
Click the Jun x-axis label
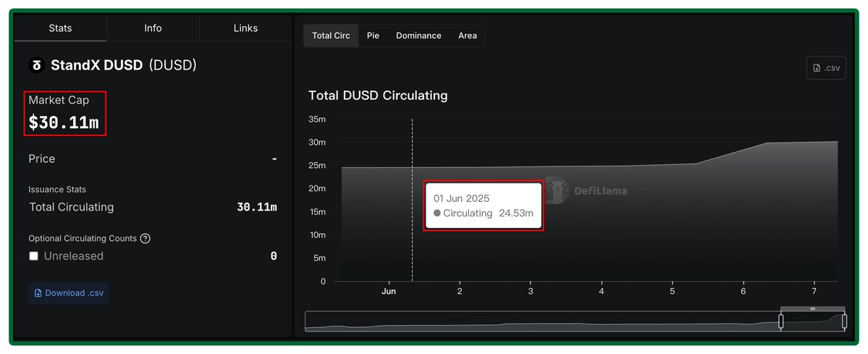[389, 292]
